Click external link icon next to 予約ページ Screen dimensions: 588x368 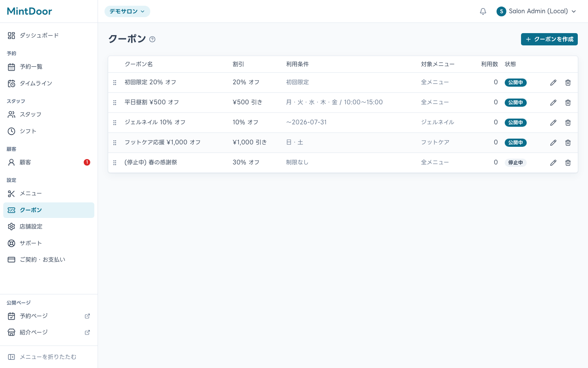tap(87, 316)
